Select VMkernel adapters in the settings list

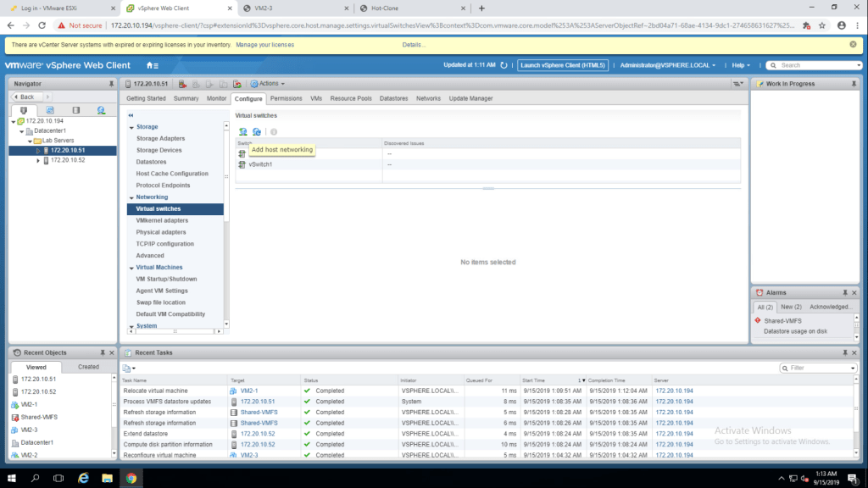pyautogui.click(x=162, y=220)
